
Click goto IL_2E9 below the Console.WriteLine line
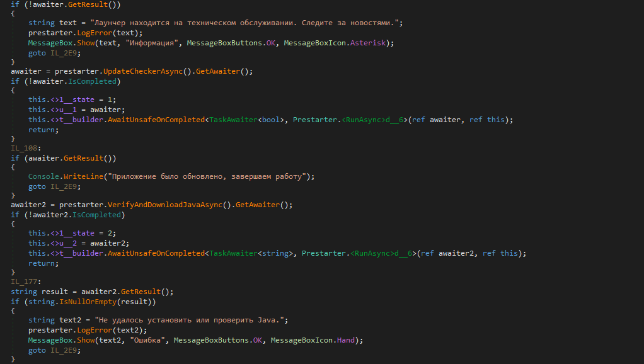point(55,186)
